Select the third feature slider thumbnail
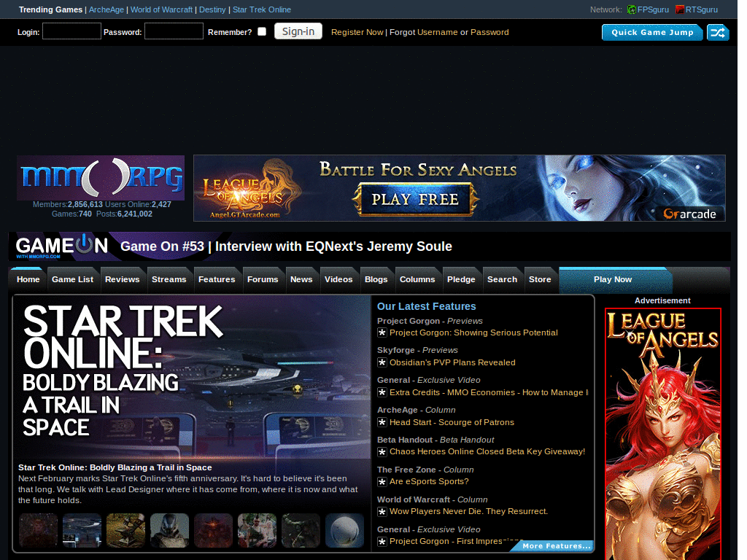Screen dimensions: 747x560 (125, 530)
